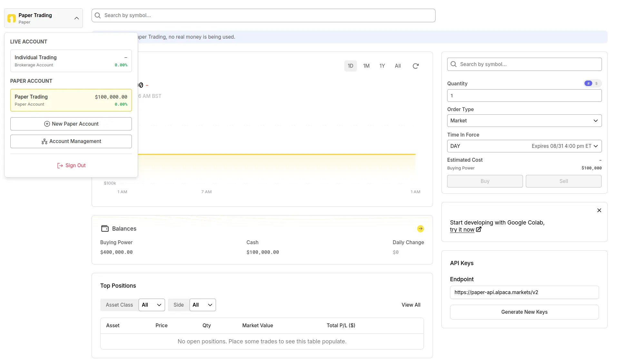Generate New Keys for the API
The width and height of the screenshot is (619, 364).
click(524, 312)
